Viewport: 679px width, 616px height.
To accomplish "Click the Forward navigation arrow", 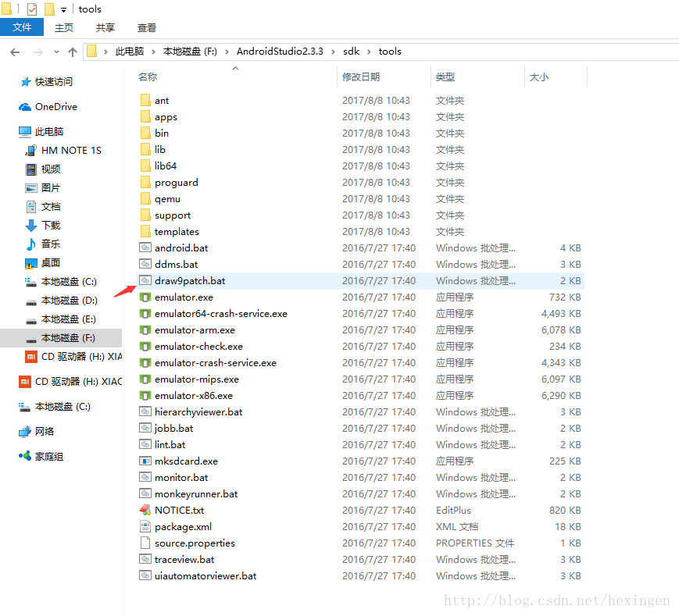I will click(x=38, y=52).
